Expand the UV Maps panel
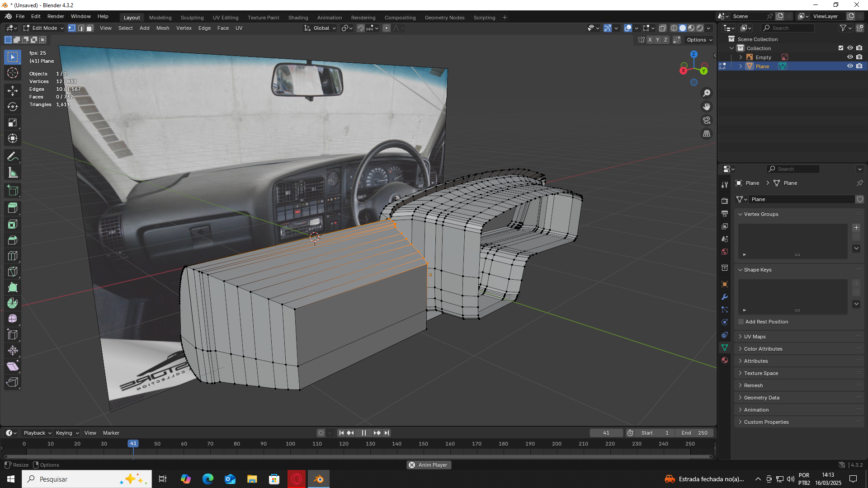The width and height of the screenshot is (868, 488). click(755, 337)
